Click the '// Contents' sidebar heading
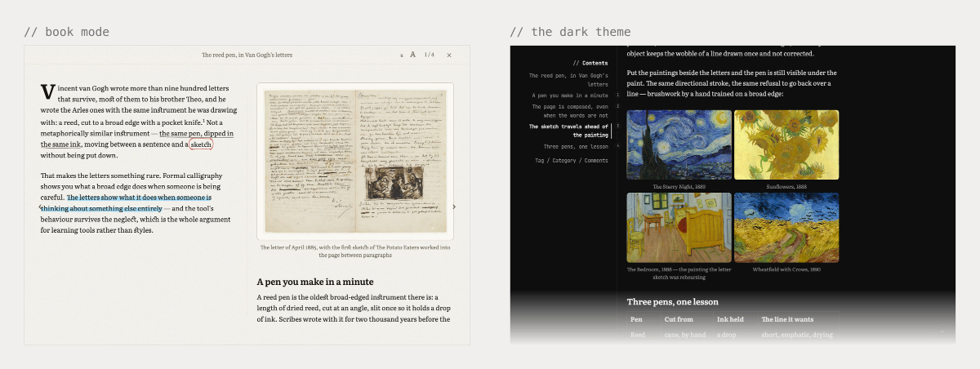The height and width of the screenshot is (369, 980). click(x=590, y=63)
